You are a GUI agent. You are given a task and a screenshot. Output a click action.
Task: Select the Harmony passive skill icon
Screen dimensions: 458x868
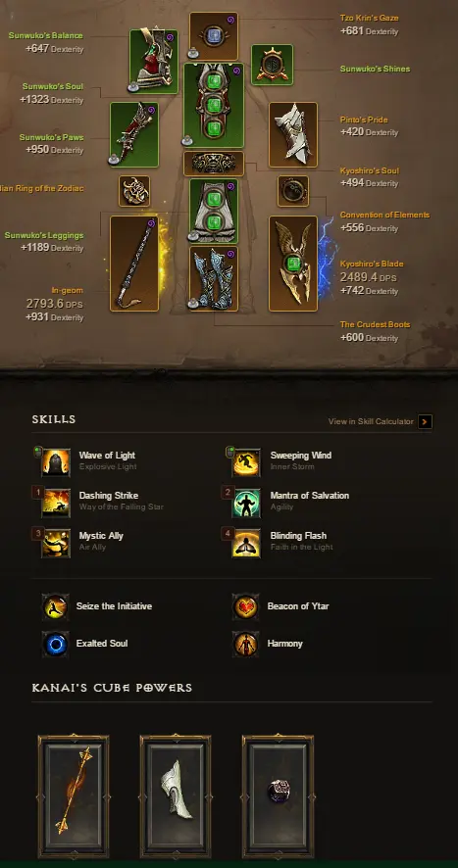245,644
